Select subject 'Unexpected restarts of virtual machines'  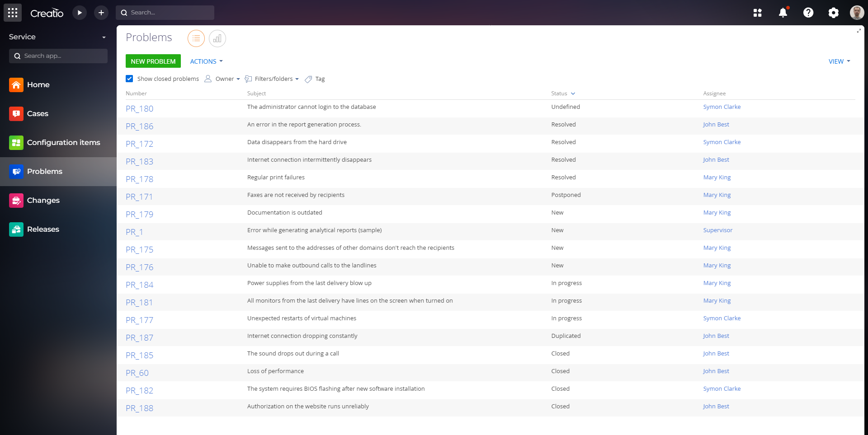tap(302, 318)
